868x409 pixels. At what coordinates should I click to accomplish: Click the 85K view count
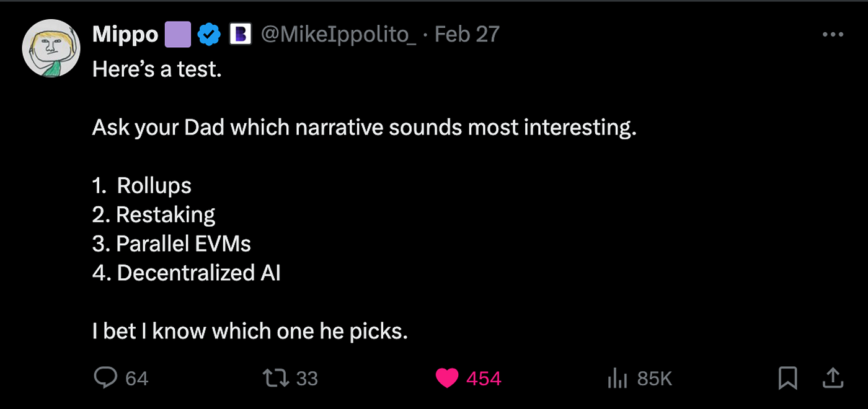tap(654, 378)
